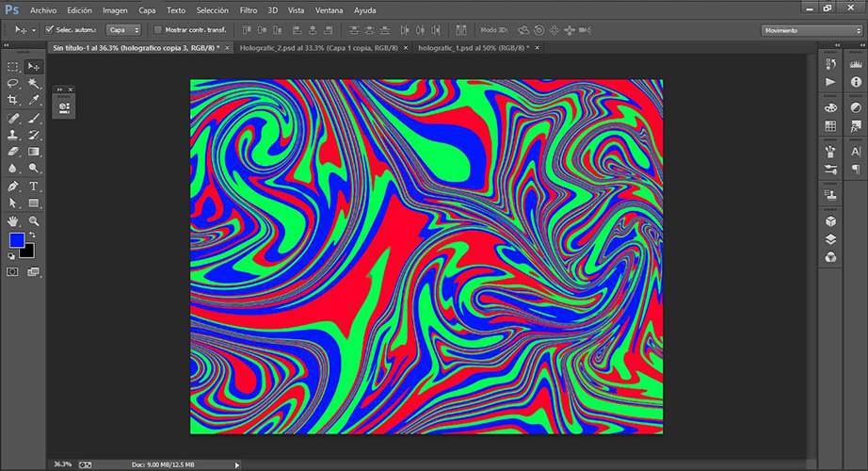The image size is (868, 471).
Task: Select the Rectangle shape tool
Action: tap(34, 203)
